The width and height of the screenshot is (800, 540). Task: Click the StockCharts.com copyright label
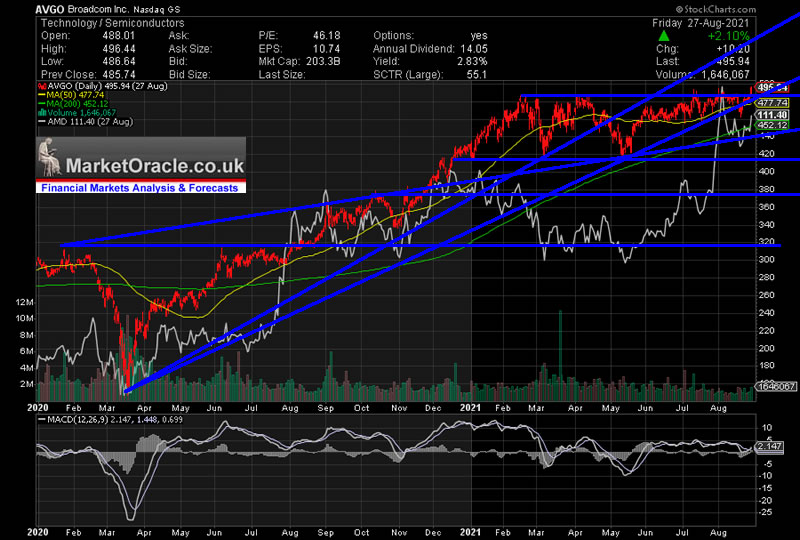pos(716,9)
